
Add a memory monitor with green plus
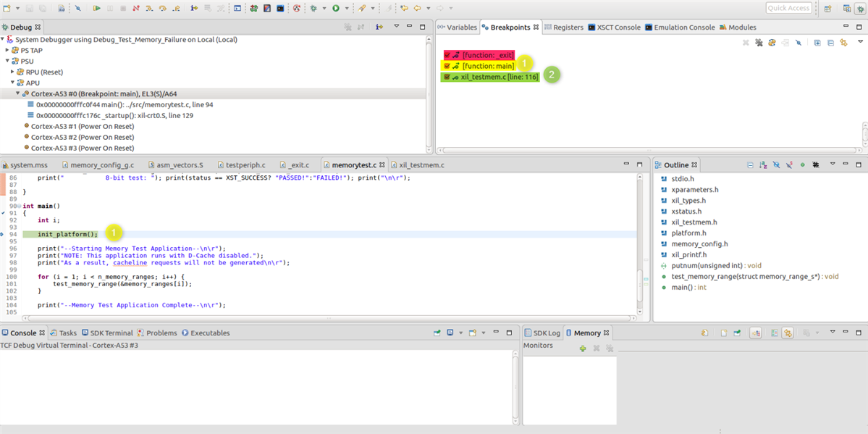583,349
